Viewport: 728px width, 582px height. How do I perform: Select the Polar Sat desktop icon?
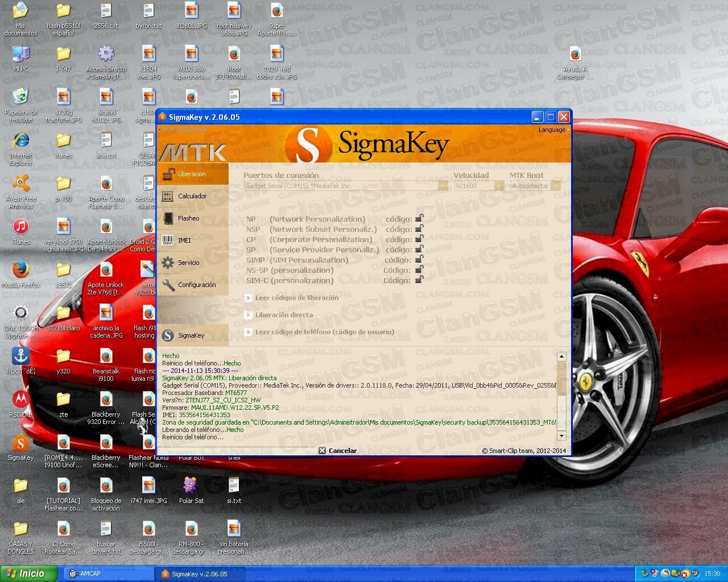[191, 490]
